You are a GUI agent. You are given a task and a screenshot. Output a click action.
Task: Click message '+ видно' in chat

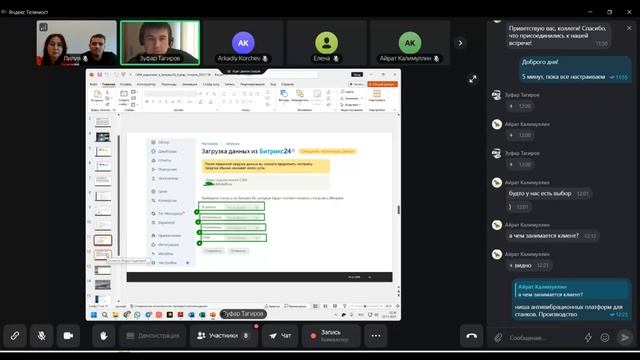tap(529, 265)
